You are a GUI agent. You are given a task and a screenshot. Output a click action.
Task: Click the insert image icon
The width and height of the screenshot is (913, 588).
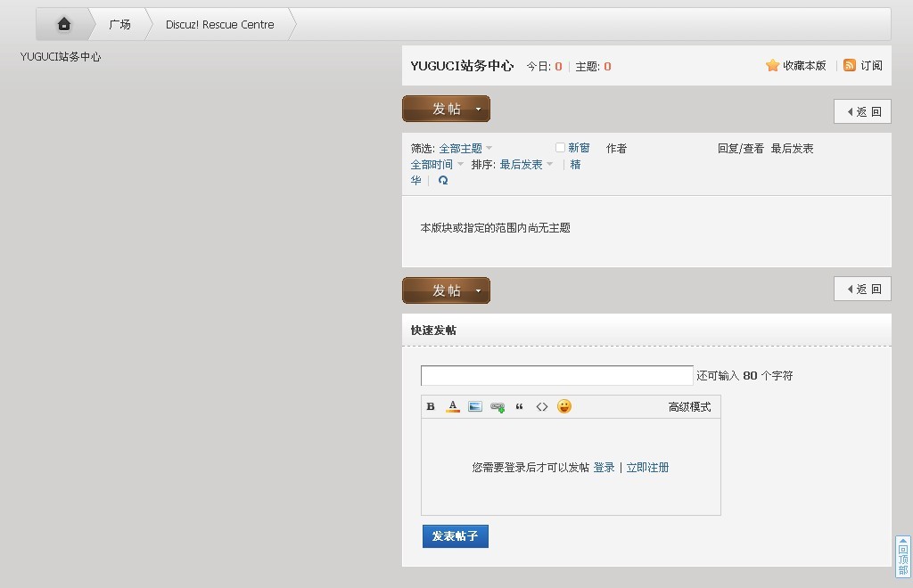point(475,406)
